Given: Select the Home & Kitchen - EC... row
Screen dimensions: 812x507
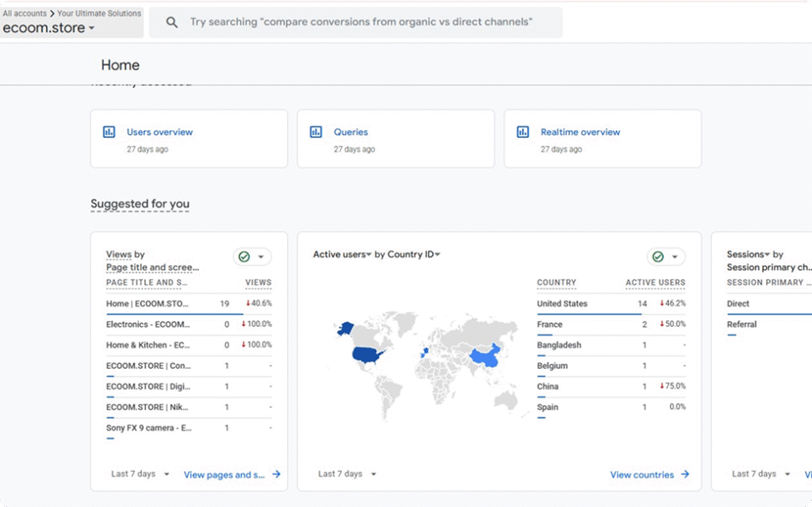Looking at the screenshot, I should point(189,345).
